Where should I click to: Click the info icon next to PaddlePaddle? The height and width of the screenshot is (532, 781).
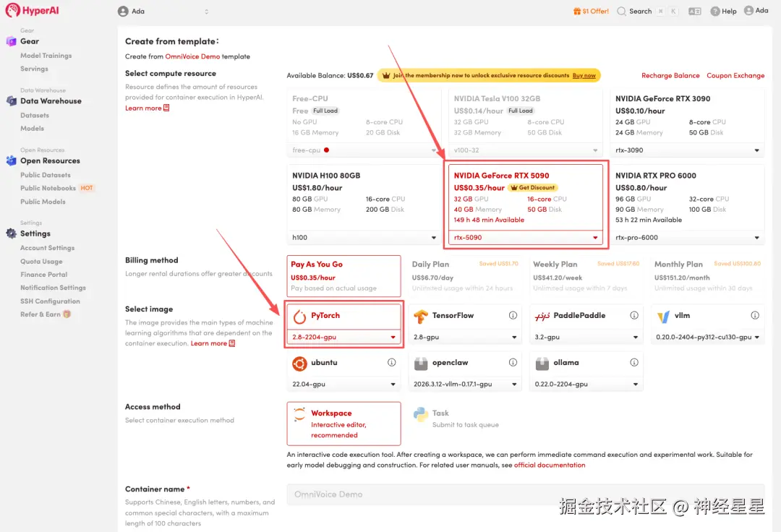[634, 316]
